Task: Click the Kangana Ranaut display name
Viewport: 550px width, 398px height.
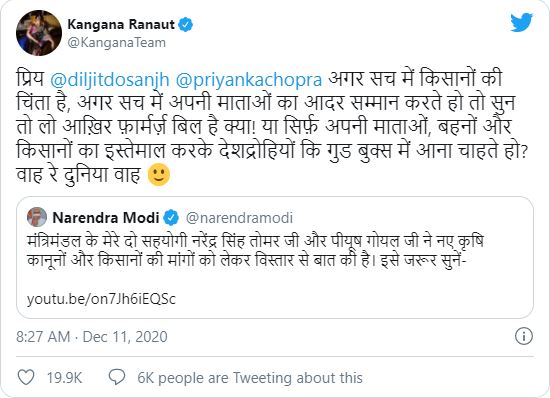Action: tap(121, 25)
